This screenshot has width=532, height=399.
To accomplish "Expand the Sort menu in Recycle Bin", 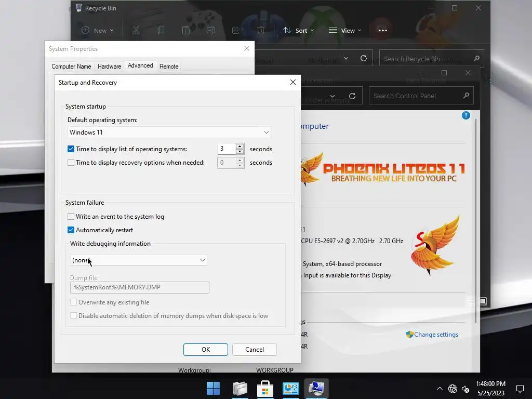I will click(x=299, y=31).
